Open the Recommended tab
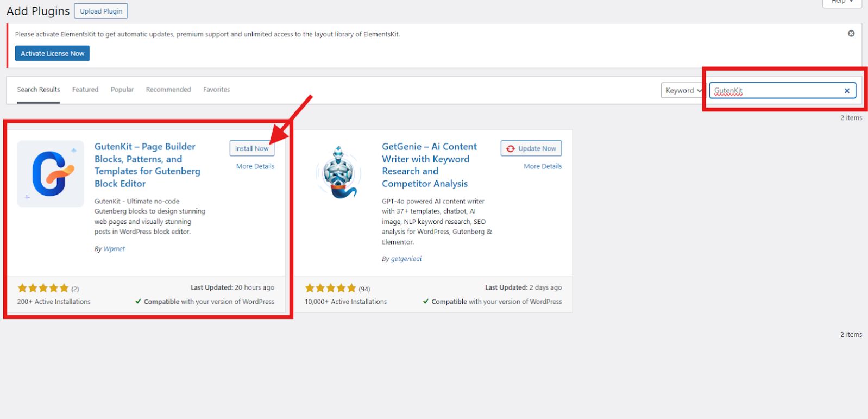This screenshot has height=419, width=868. point(168,90)
